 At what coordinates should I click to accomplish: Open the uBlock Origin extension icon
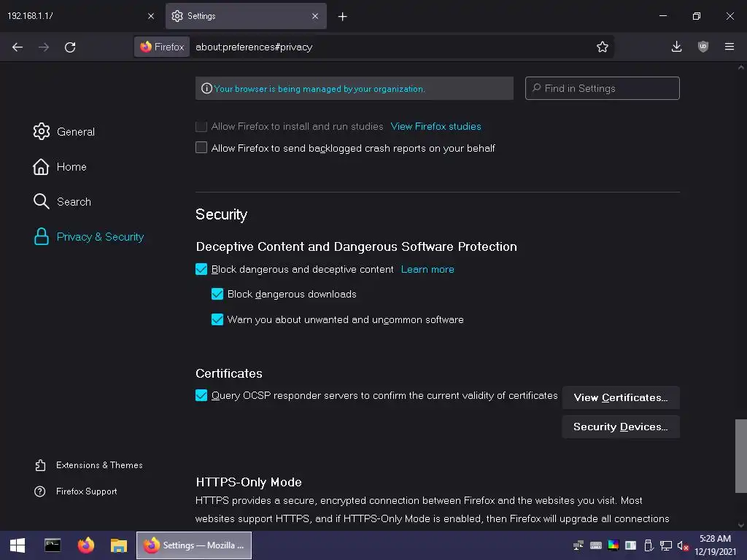pyautogui.click(x=703, y=47)
